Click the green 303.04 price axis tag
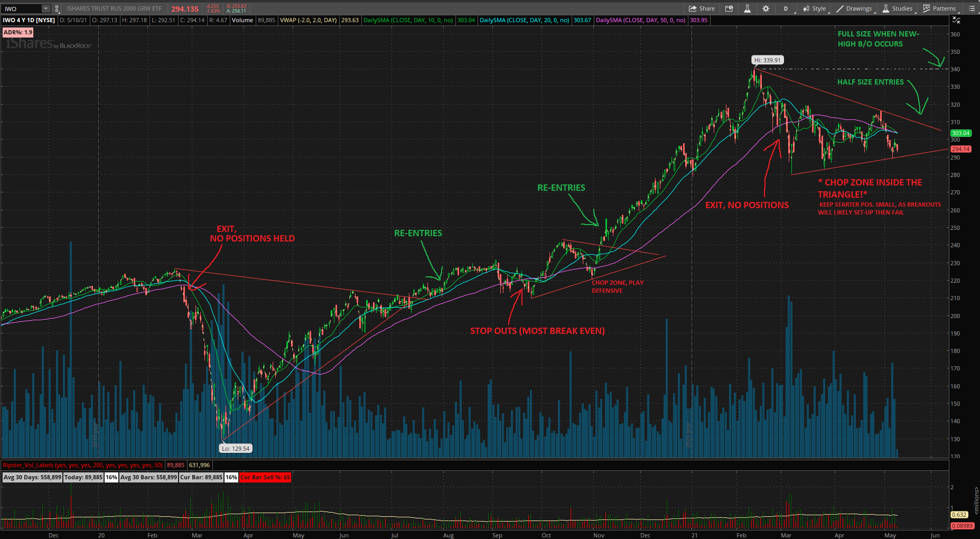Screen dimensions: 980x539 [960, 133]
